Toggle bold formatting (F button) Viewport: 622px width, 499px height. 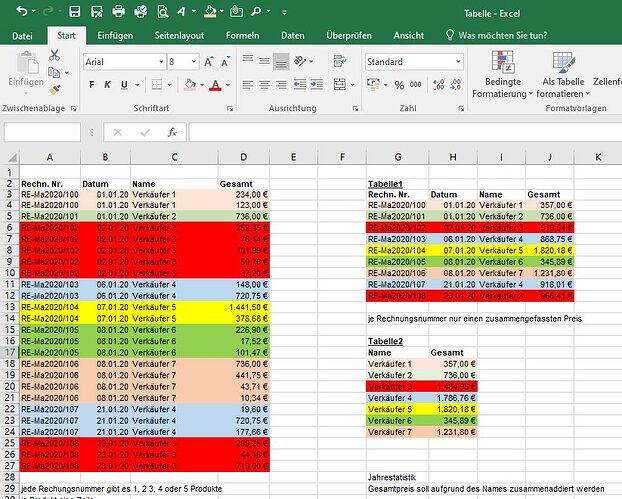pyautogui.click(x=89, y=85)
